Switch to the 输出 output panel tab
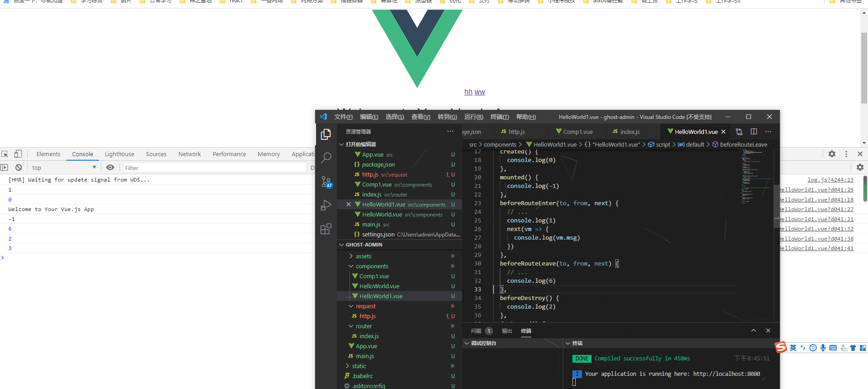 coord(507,331)
